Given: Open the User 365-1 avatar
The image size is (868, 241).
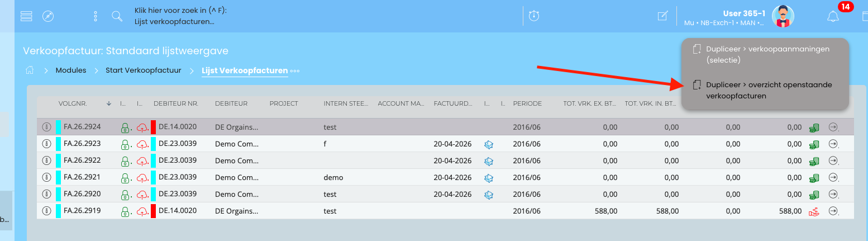Looking at the screenshot, I should [x=783, y=16].
